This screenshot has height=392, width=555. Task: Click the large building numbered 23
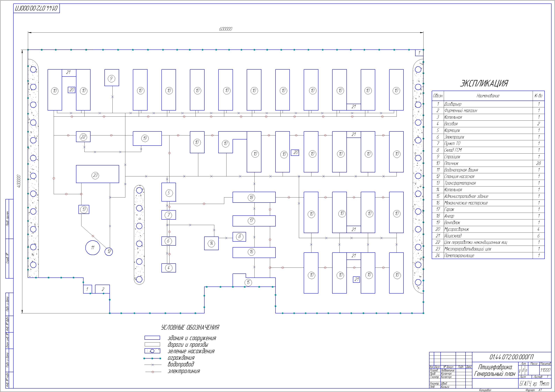click(x=97, y=174)
